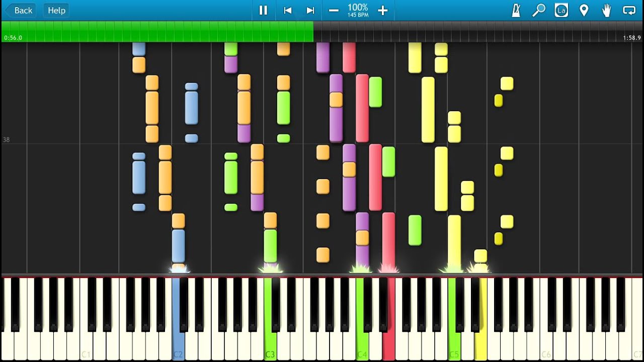The width and height of the screenshot is (644, 362).
Task: Skip forward to the next section
Action: [310, 10]
